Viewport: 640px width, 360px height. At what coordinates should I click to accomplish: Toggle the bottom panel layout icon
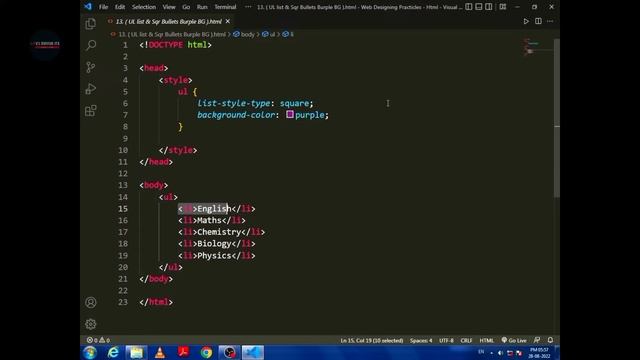pyautogui.click(x=479, y=7)
